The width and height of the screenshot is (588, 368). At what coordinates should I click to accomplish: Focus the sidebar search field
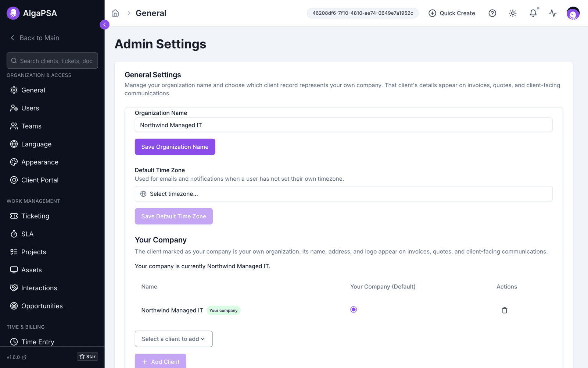point(52,61)
